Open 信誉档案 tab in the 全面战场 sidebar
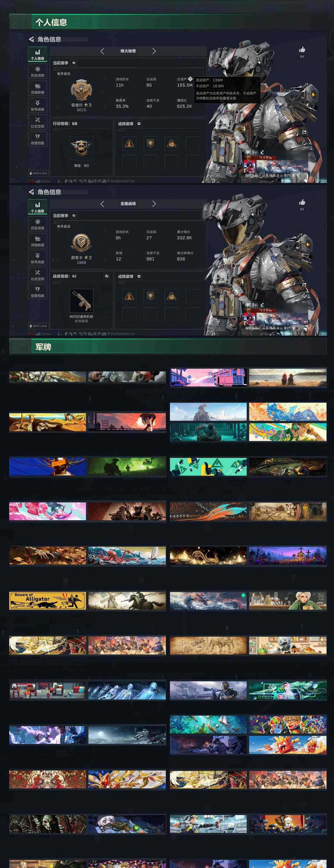Screen dimensions: 334x868 tap(37, 292)
